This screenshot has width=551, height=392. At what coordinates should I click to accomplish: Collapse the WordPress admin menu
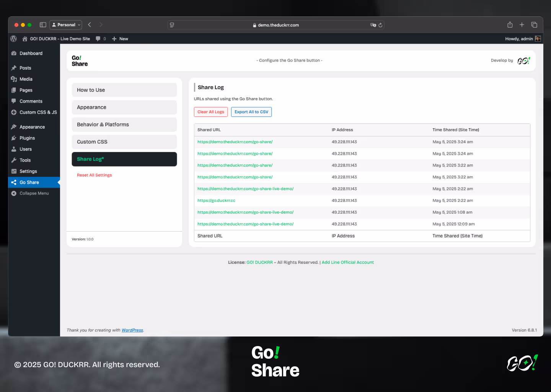(x=34, y=193)
